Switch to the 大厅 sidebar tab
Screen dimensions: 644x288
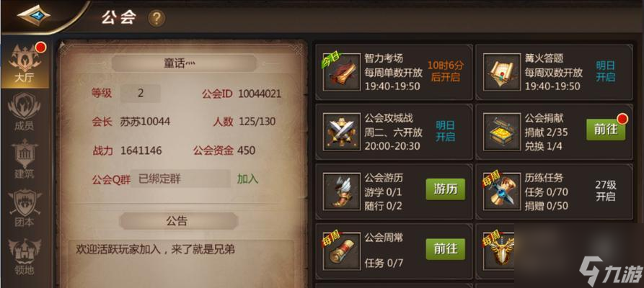[25, 64]
